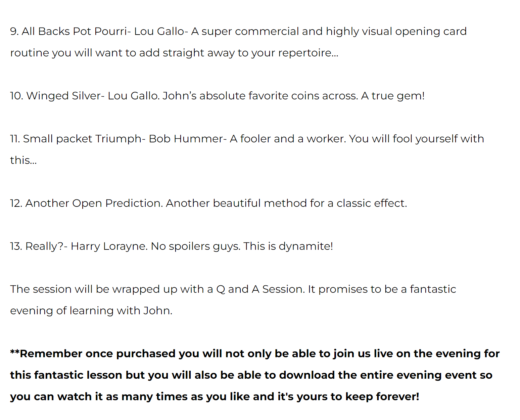Click the "All Backs Pot Pourri" title text
This screenshot has width=520, height=420.
[x=74, y=31]
